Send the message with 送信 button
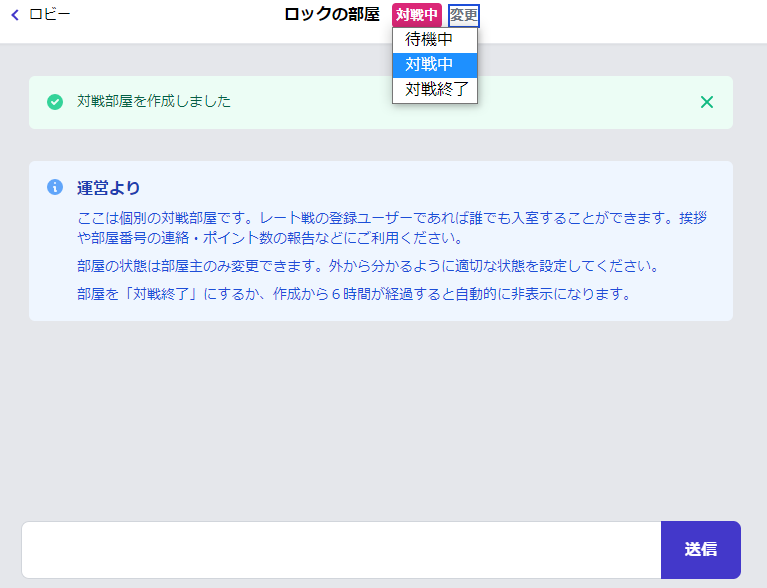Viewport: 767px width, 588px height. (x=701, y=550)
